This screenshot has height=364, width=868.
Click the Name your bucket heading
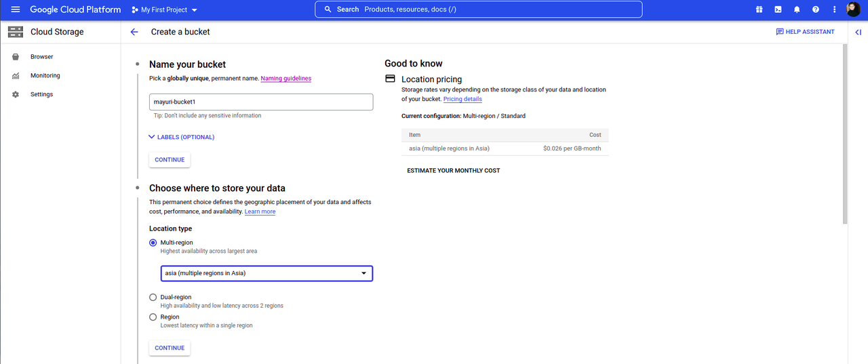[x=187, y=64]
